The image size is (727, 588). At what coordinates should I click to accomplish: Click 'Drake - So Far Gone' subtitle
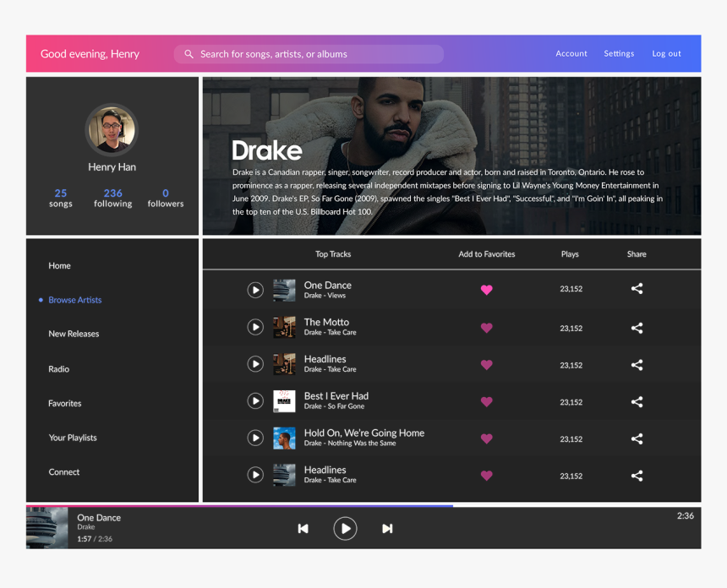[334, 406]
